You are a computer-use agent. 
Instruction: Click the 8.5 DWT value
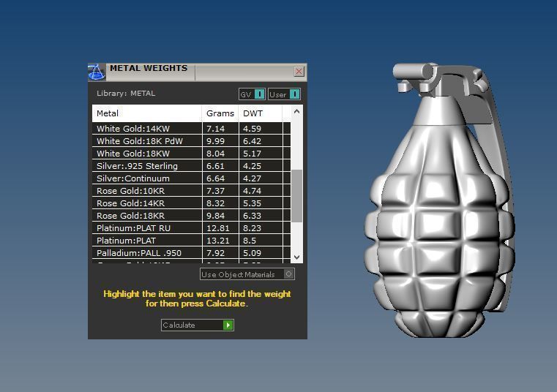(x=250, y=241)
